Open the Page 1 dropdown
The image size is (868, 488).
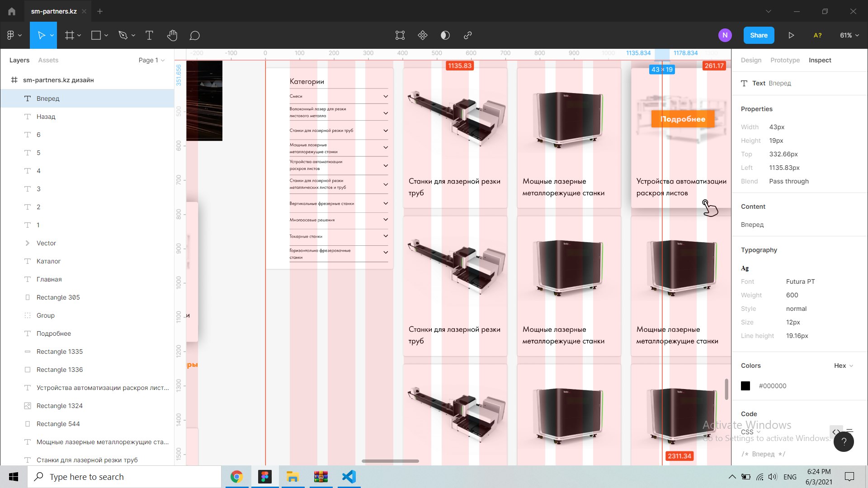pyautogui.click(x=151, y=60)
